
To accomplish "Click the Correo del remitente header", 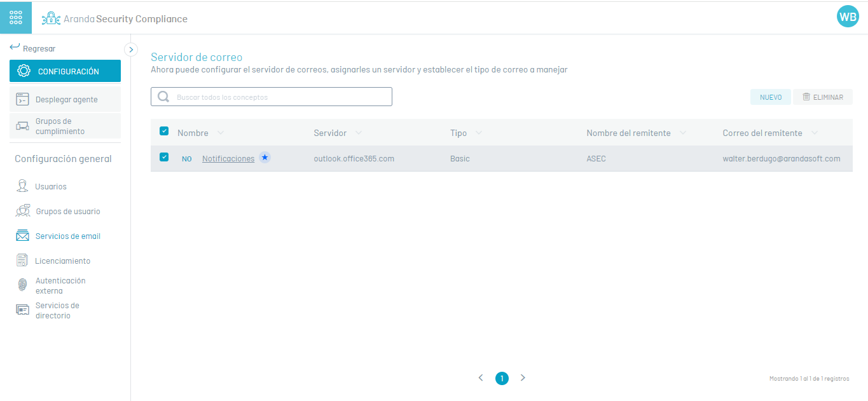I will click(762, 133).
